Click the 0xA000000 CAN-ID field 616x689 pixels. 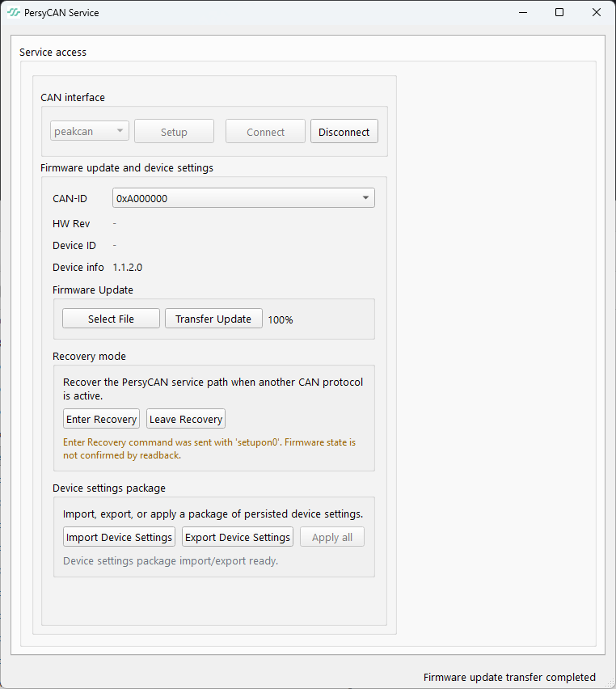[x=243, y=198]
